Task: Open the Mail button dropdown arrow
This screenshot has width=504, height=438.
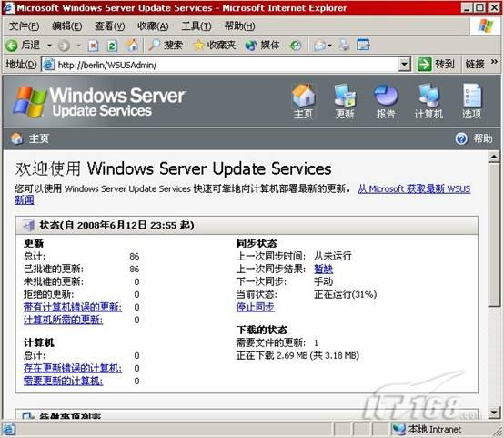Action: 330,46
